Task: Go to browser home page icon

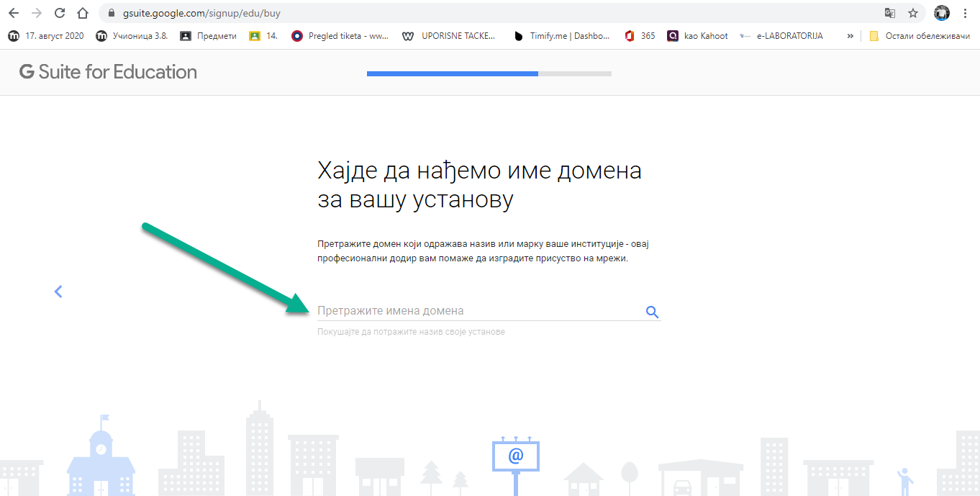Action: tap(83, 13)
